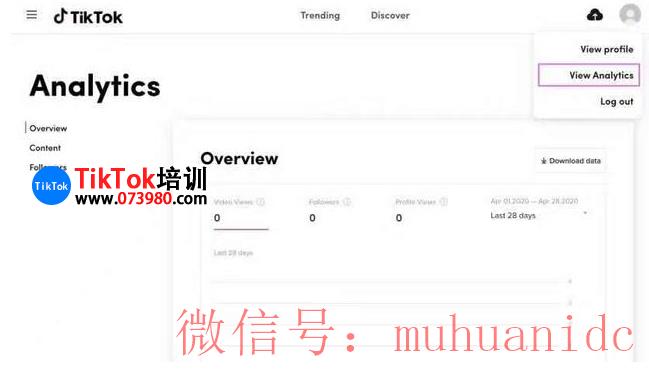Open the Discover page
Image resolution: width=649 pixels, height=372 pixels.
(x=390, y=15)
